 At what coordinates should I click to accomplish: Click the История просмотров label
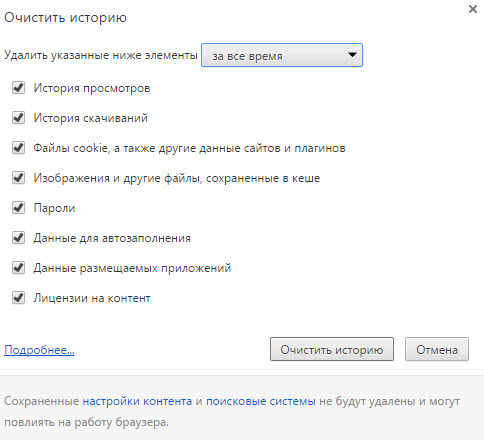(x=92, y=88)
